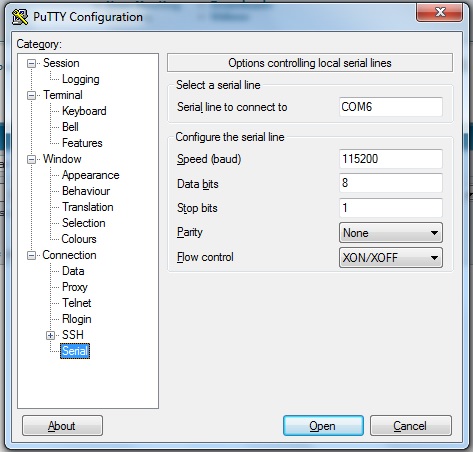Select Selection category

click(84, 223)
